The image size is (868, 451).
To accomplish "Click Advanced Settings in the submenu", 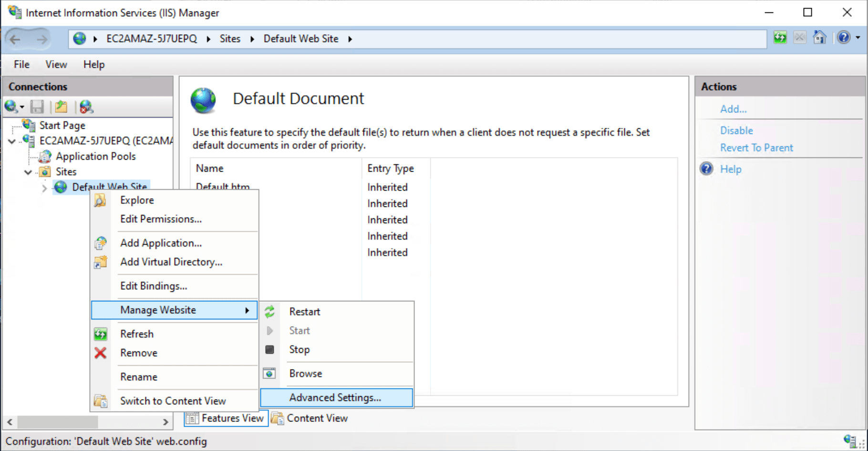I will tap(337, 398).
